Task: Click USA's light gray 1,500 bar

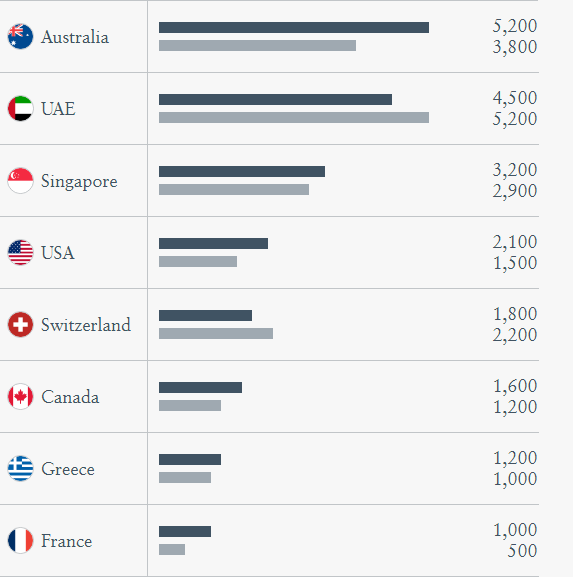Action: pos(198,262)
